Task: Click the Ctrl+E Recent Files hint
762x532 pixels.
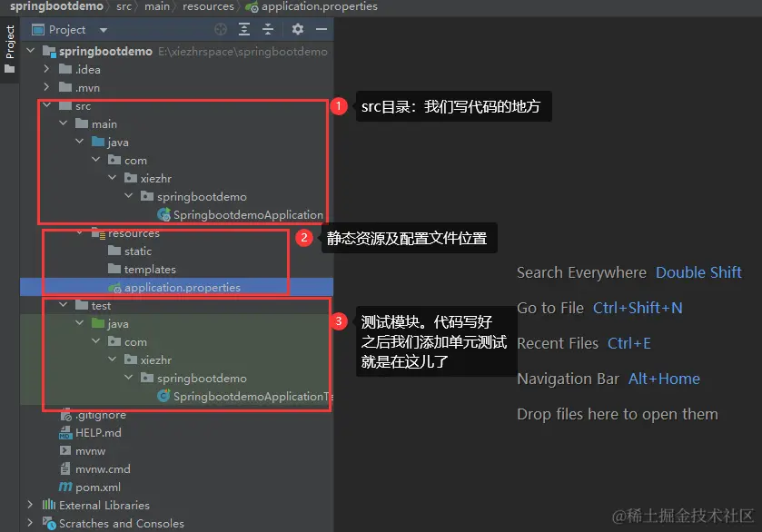Action: click(x=628, y=343)
